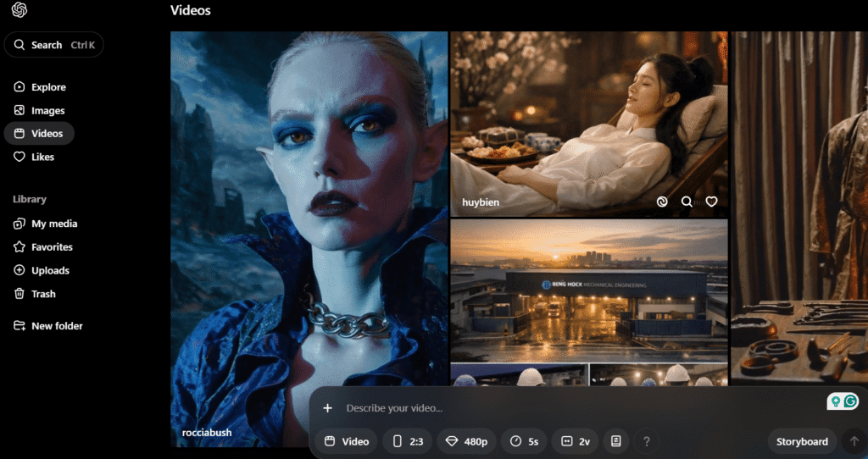
Task: Click the magnifier icon on huybien's video
Action: click(687, 202)
